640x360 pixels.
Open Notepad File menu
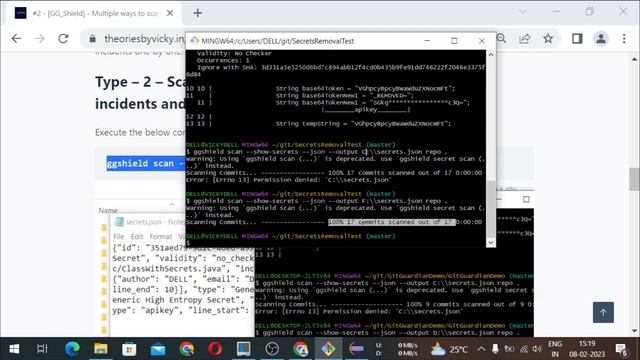point(118,237)
